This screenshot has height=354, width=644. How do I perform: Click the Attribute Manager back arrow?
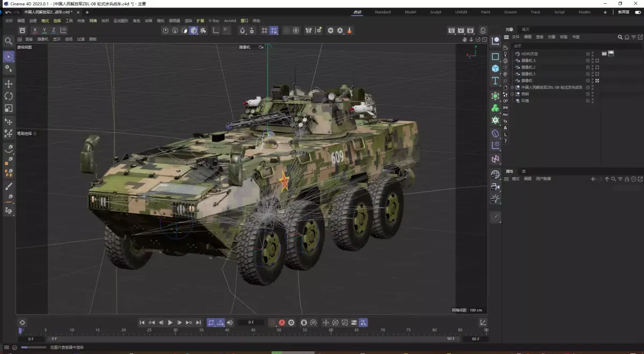594,179
